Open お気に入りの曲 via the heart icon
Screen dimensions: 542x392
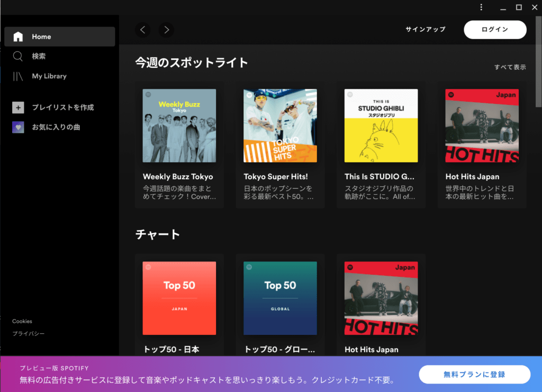(x=18, y=127)
